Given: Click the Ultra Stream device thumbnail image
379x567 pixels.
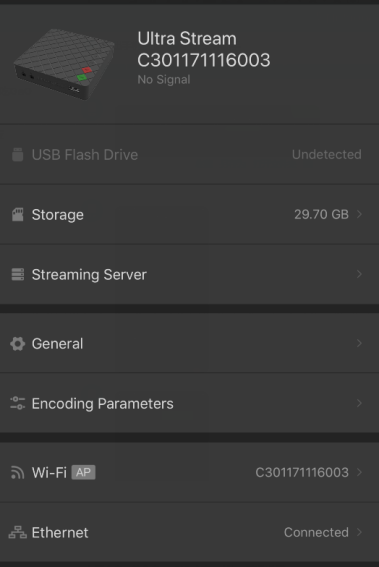Looking at the screenshot, I should 64,64.
